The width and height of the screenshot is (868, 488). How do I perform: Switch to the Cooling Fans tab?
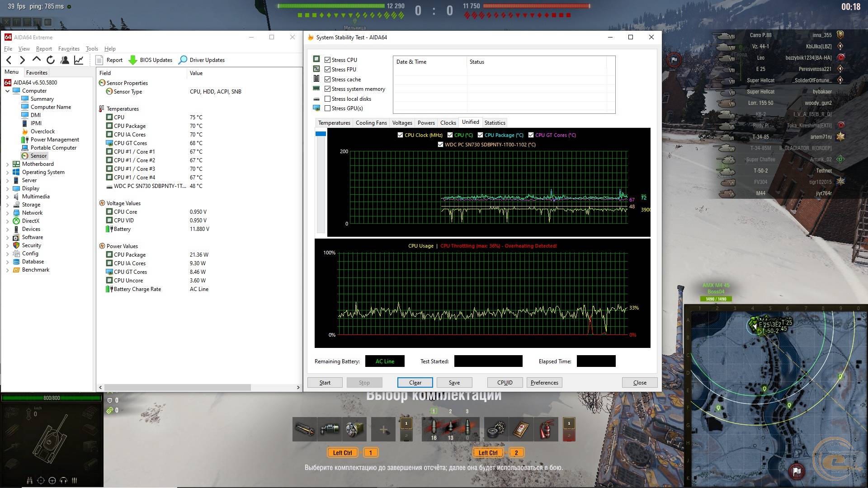pos(371,123)
